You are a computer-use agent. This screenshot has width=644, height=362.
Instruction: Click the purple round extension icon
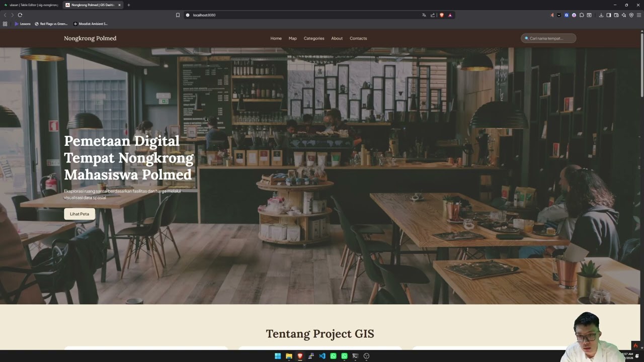click(574, 15)
